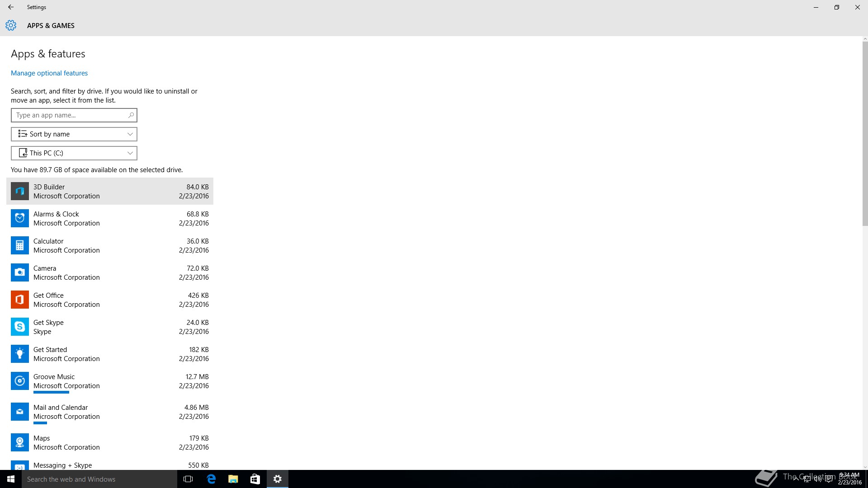Click the network tray icon
The height and width of the screenshot is (488, 868).
pyautogui.click(x=807, y=479)
